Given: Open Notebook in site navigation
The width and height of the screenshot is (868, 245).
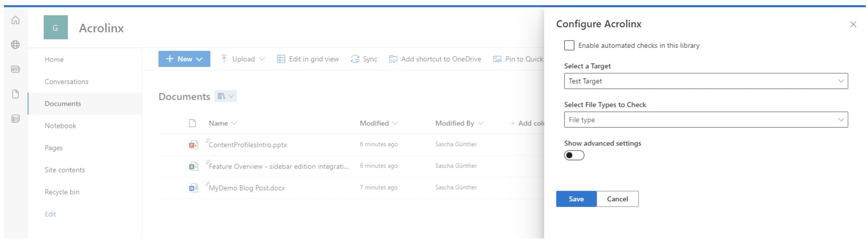Looking at the screenshot, I should pyautogui.click(x=60, y=126).
